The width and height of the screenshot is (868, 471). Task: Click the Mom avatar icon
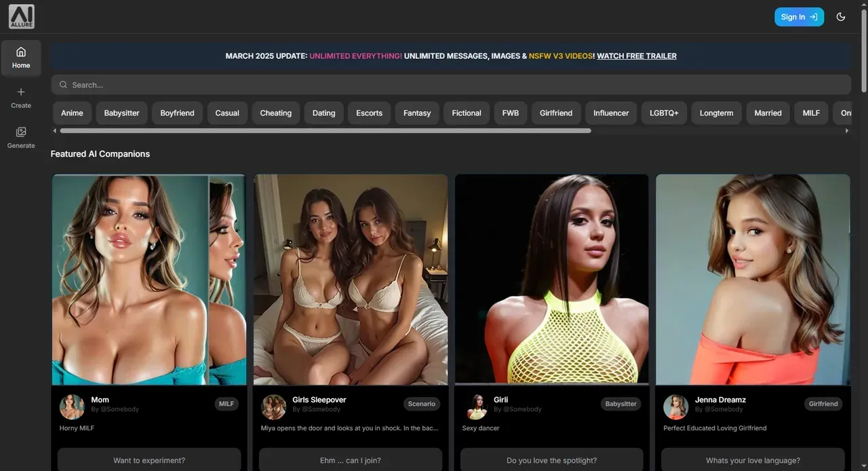coord(72,407)
